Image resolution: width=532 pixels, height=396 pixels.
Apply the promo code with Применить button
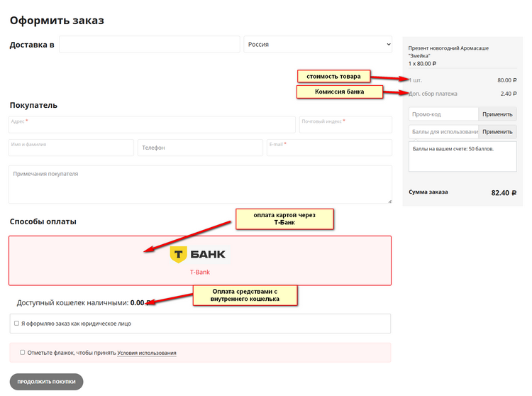pos(497,114)
